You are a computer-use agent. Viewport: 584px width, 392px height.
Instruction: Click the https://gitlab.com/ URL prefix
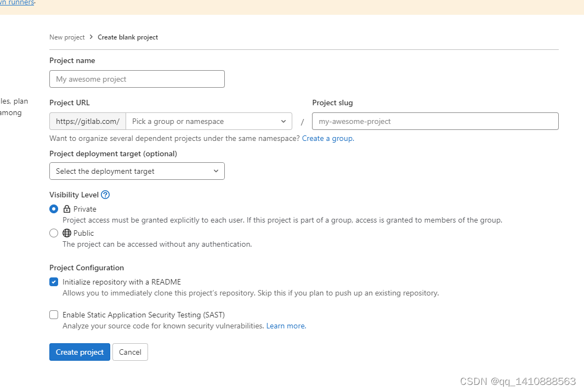87,121
